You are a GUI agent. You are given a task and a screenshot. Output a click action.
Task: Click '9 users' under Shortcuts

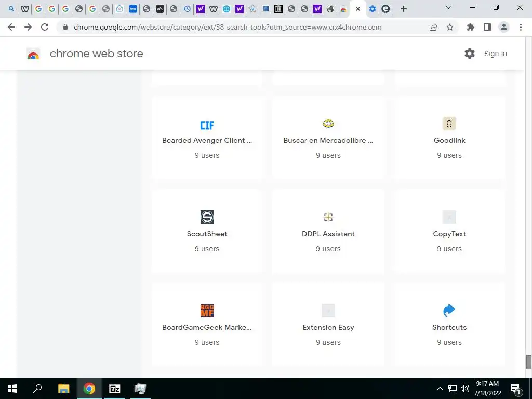click(449, 342)
